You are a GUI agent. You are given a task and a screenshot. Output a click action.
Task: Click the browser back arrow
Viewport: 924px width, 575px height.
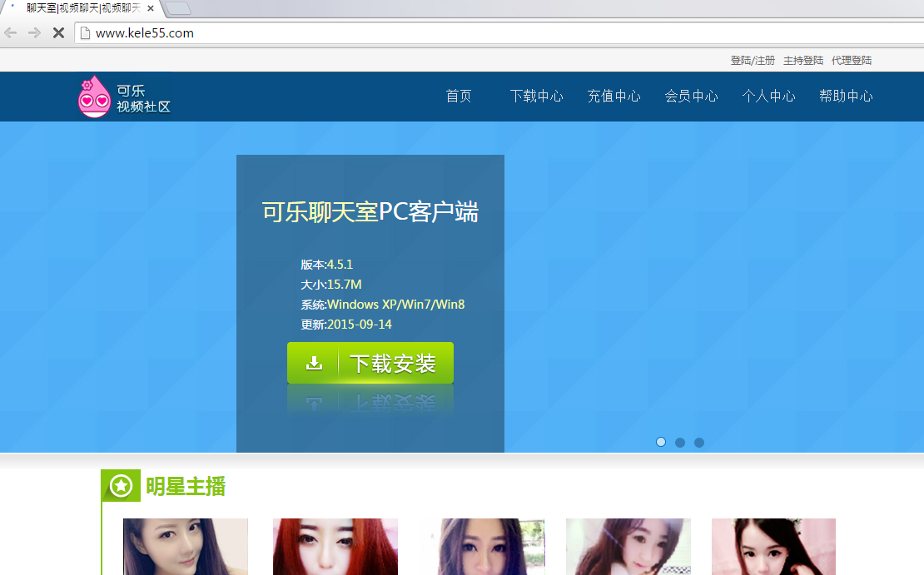[x=11, y=33]
